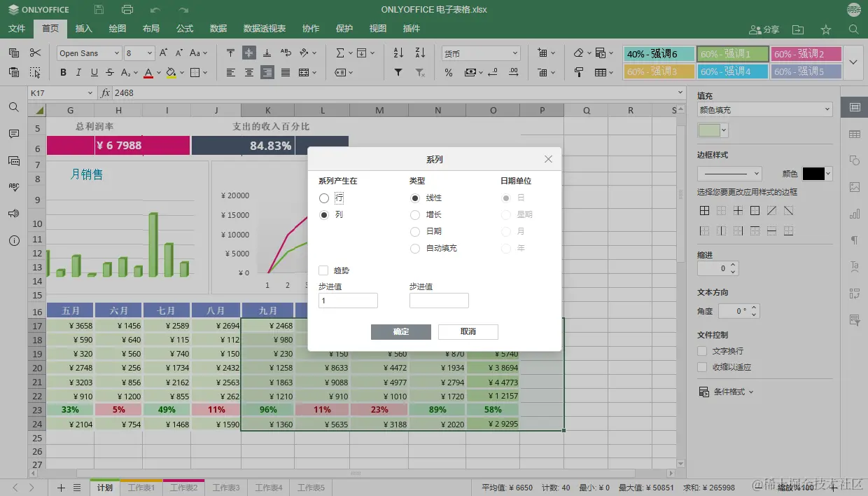Click the 确定 button
The image size is (868, 496).
[x=401, y=331]
